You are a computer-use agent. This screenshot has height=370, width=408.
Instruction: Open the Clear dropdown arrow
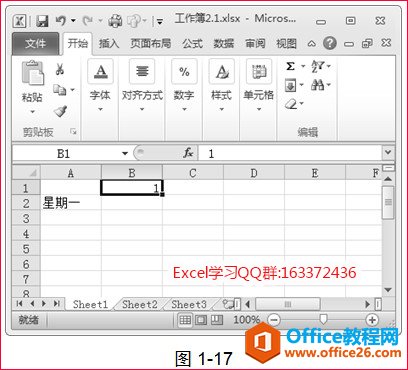tap(302, 104)
